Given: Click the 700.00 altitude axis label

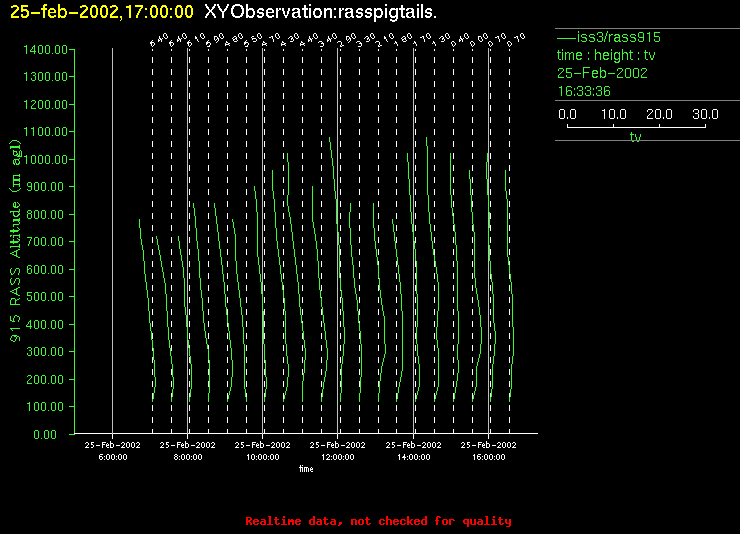Looking at the screenshot, I should (x=51, y=242).
